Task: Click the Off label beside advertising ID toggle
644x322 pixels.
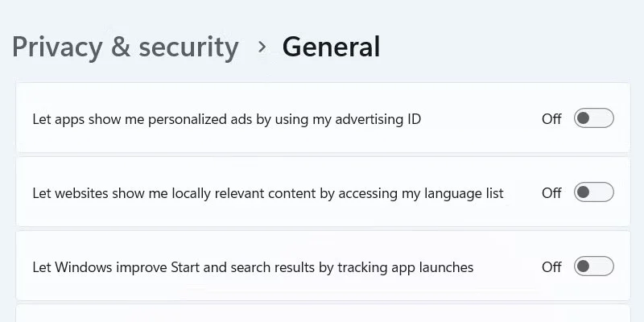Action: (x=551, y=119)
